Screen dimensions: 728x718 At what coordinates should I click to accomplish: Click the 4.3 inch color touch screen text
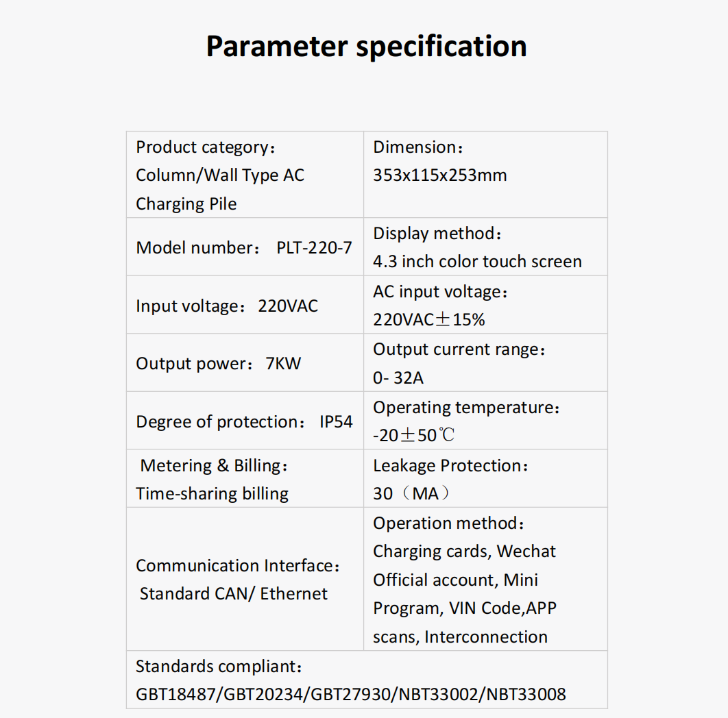coord(477,261)
